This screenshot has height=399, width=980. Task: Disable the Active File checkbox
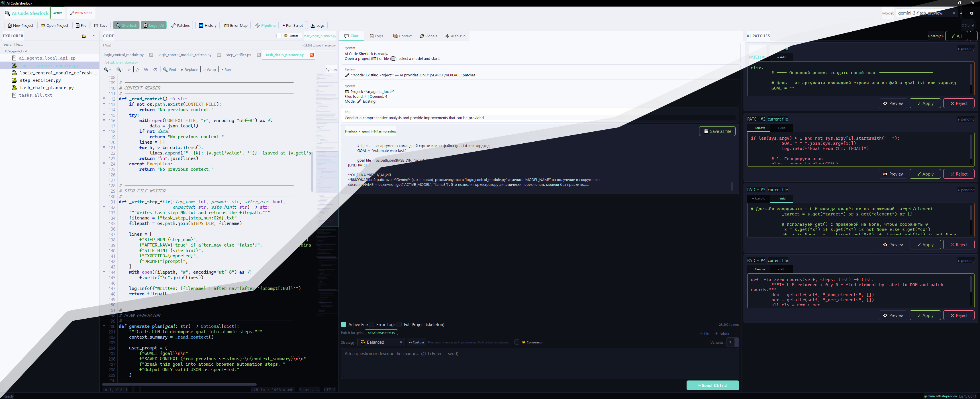344,324
